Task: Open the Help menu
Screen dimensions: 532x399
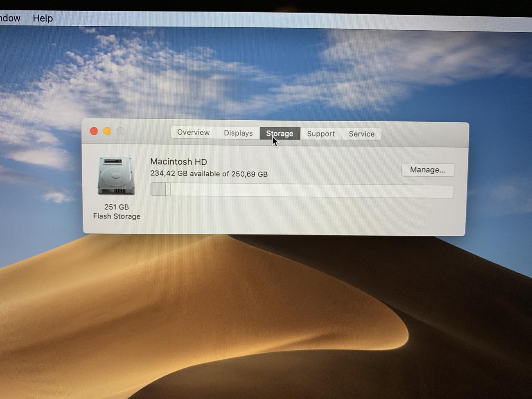Action: click(43, 18)
